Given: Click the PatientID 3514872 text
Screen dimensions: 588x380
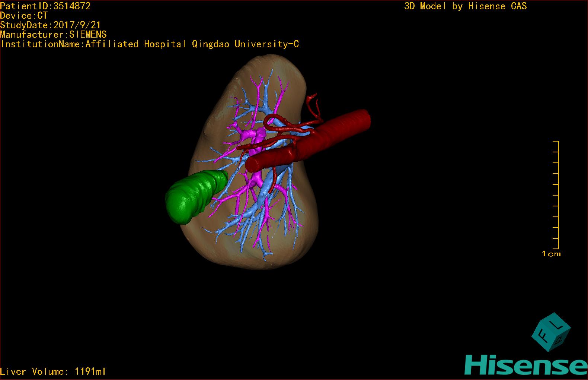Looking at the screenshot, I should pyautogui.click(x=45, y=6).
